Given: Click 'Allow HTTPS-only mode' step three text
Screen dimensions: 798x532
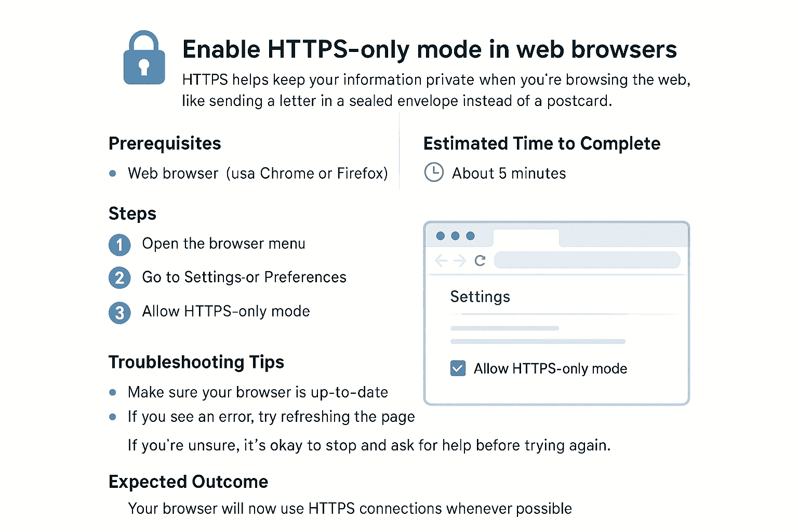Looking at the screenshot, I should [226, 311].
